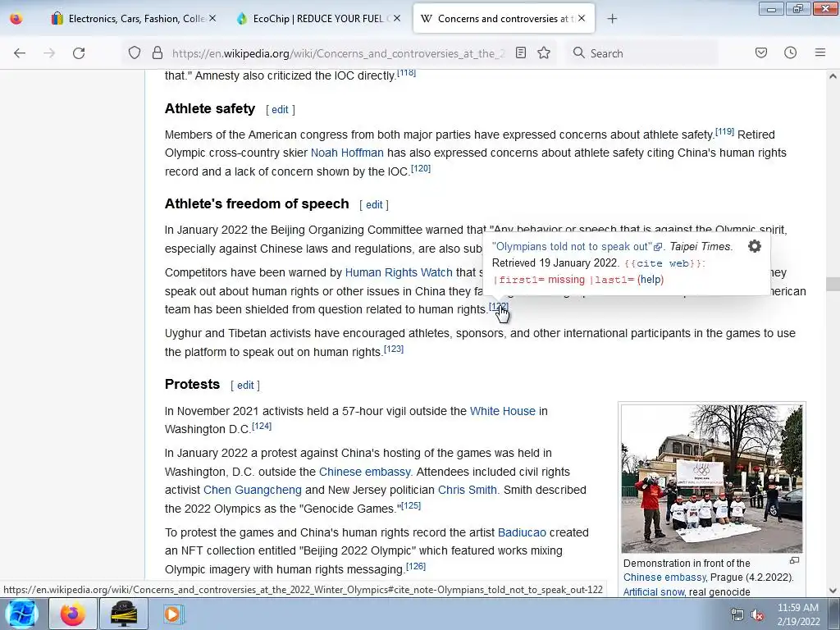
Task: Click the taskbar clock showing 11:59 AM
Action: tap(798, 614)
